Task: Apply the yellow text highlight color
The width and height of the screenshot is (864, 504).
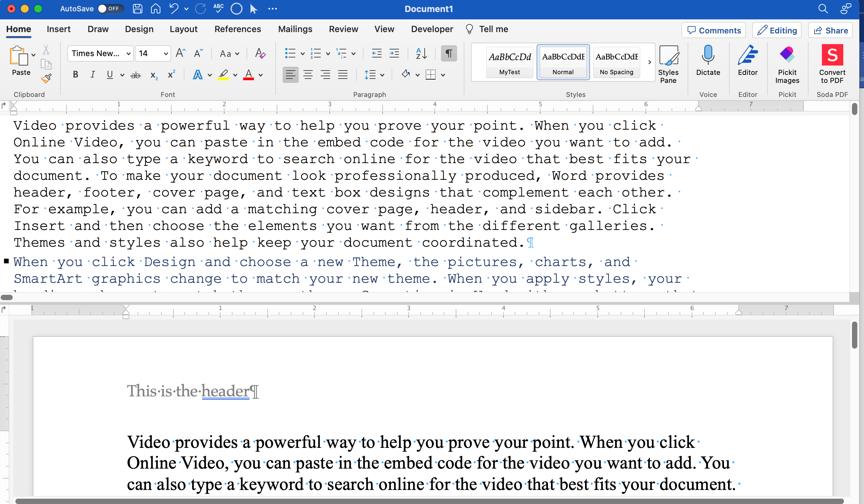Action: click(223, 75)
